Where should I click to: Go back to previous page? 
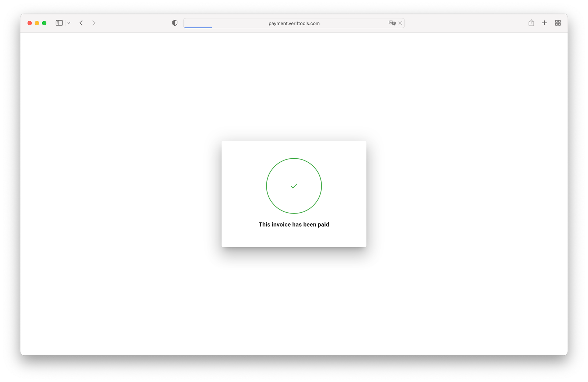coord(81,23)
